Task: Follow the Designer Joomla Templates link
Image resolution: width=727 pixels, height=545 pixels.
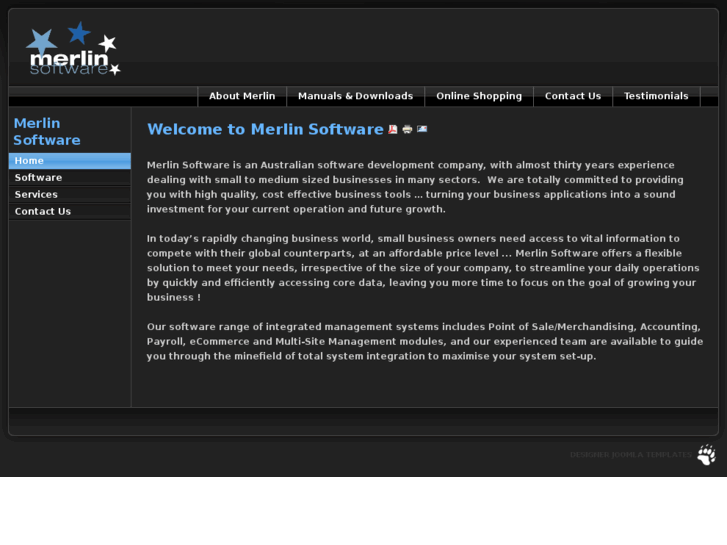Action: (631, 455)
